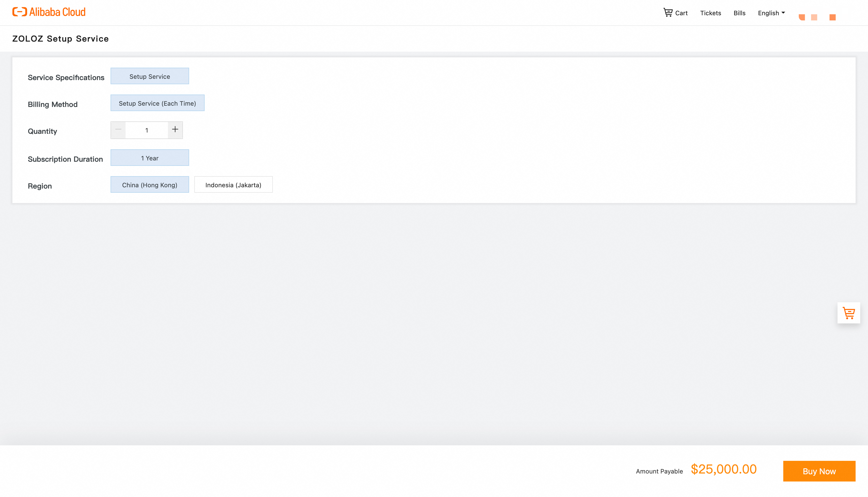Open the Bills page
This screenshot has width=868, height=497.
739,13
